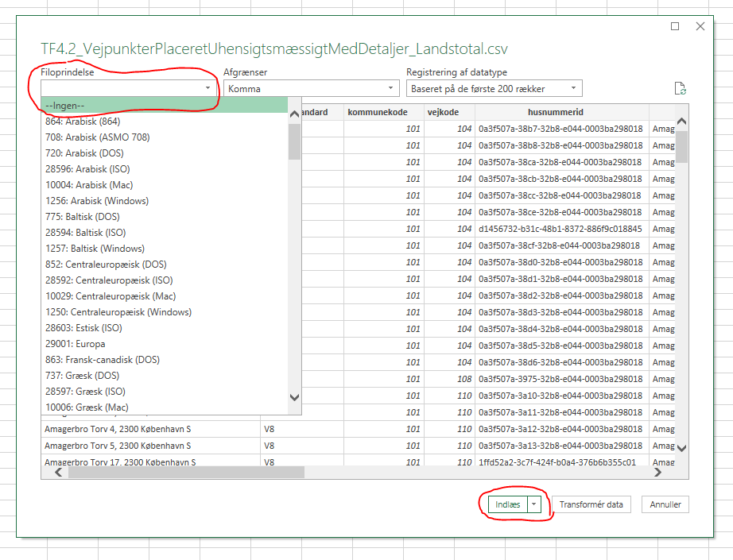Image resolution: width=733 pixels, height=560 pixels.
Task: Click vejkode cell with value 108
Action: (x=449, y=379)
